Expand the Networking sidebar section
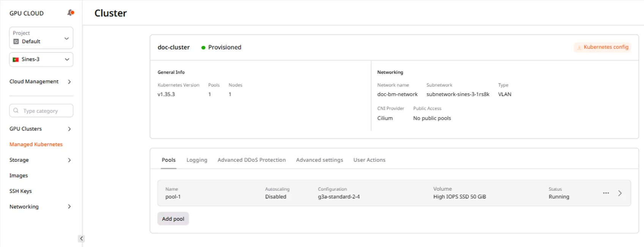The height and width of the screenshot is (247, 644). tap(41, 207)
